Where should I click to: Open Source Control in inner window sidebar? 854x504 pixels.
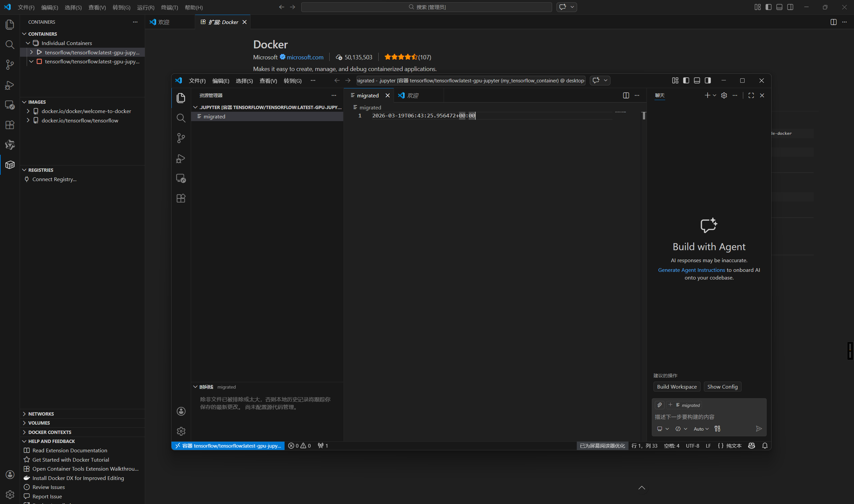click(x=181, y=138)
